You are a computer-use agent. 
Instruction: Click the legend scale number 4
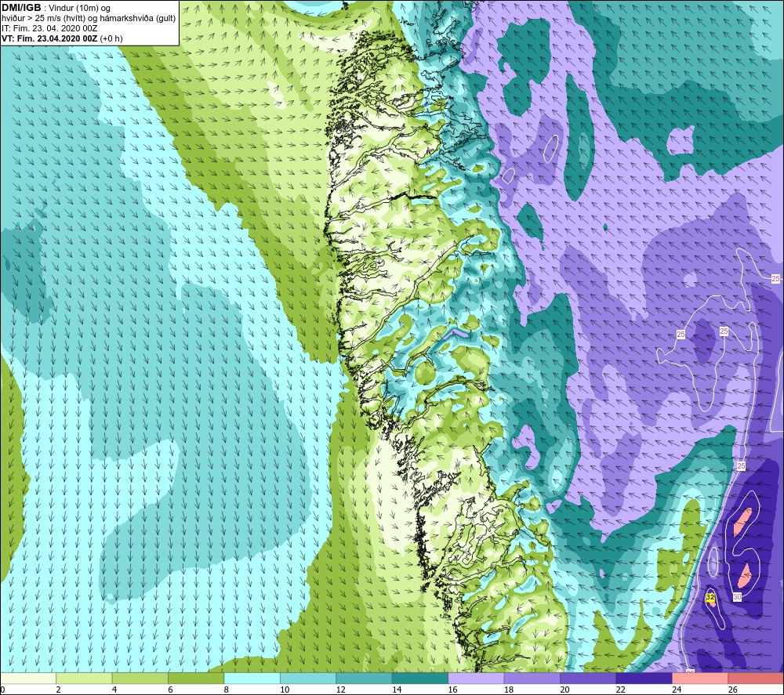click(114, 690)
